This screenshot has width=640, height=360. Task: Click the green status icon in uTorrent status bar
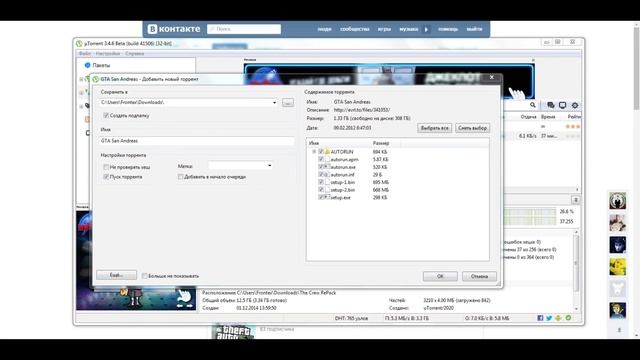pyautogui.click(x=568, y=318)
